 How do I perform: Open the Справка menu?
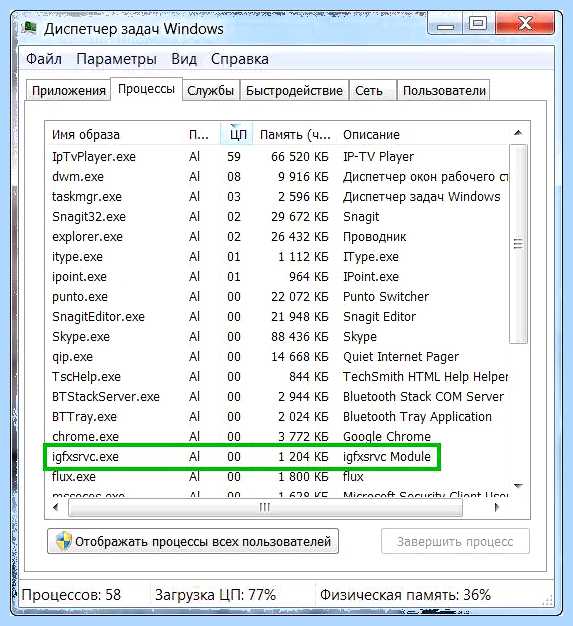(x=240, y=59)
